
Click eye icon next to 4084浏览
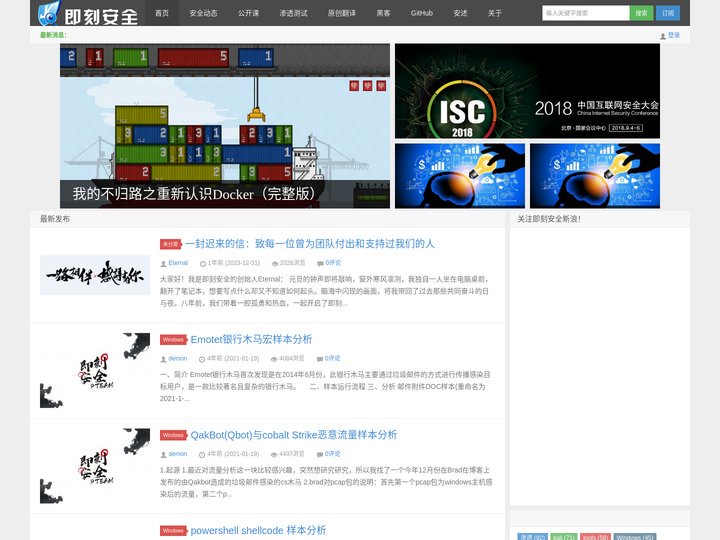coord(274,359)
